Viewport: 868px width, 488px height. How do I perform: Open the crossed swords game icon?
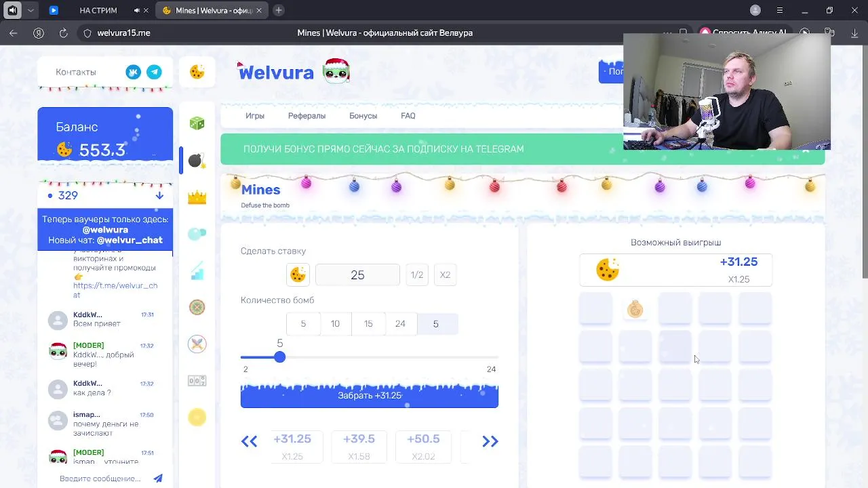197,344
